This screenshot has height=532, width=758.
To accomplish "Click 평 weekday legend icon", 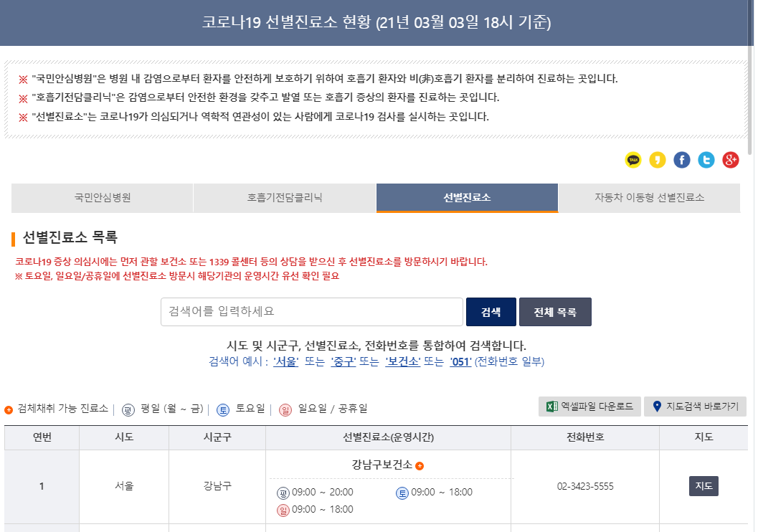I will [x=128, y=409].
